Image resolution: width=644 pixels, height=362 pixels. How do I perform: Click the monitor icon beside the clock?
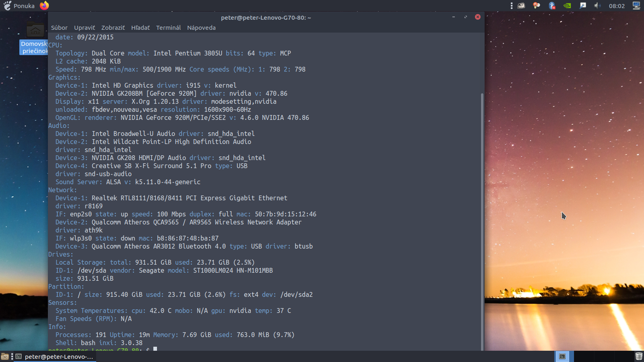coord(636,6)
